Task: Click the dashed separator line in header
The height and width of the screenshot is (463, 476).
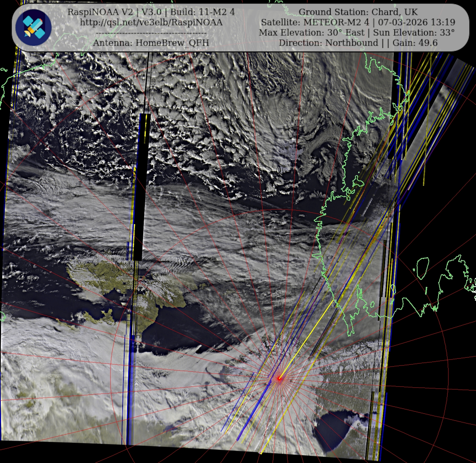Action: pyautogui.click(x=151, y=33)
